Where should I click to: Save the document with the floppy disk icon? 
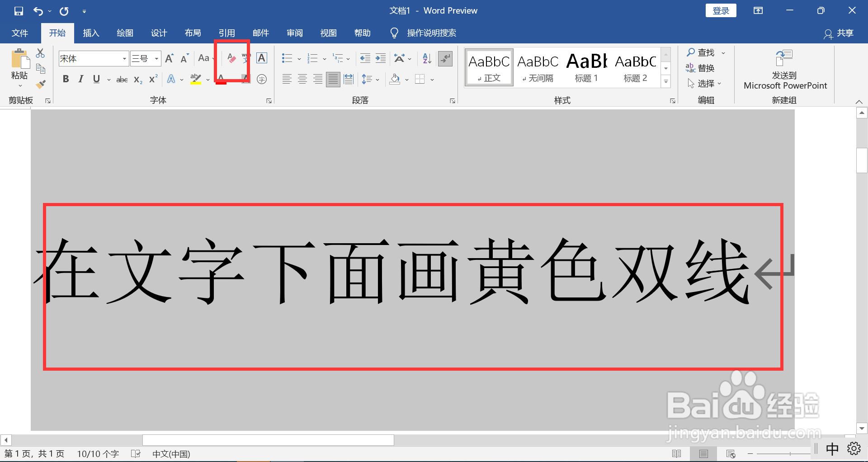(x=19, y=11)
